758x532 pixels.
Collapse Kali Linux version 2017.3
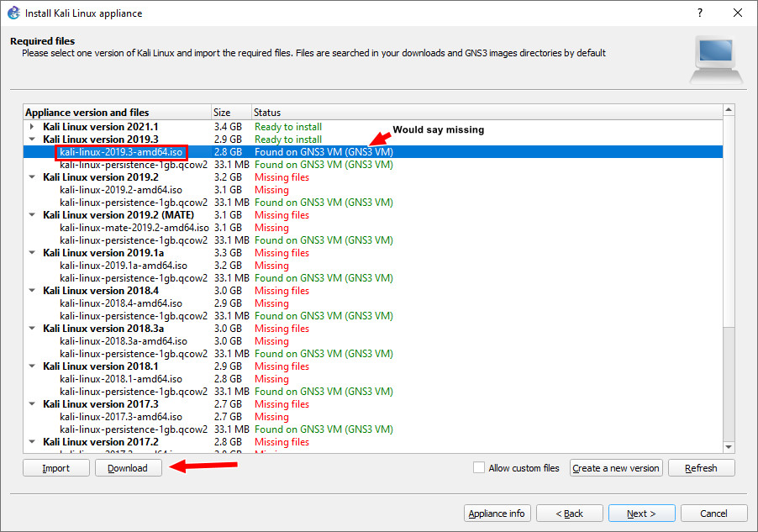pyautogui.click(x=32, y=403)
